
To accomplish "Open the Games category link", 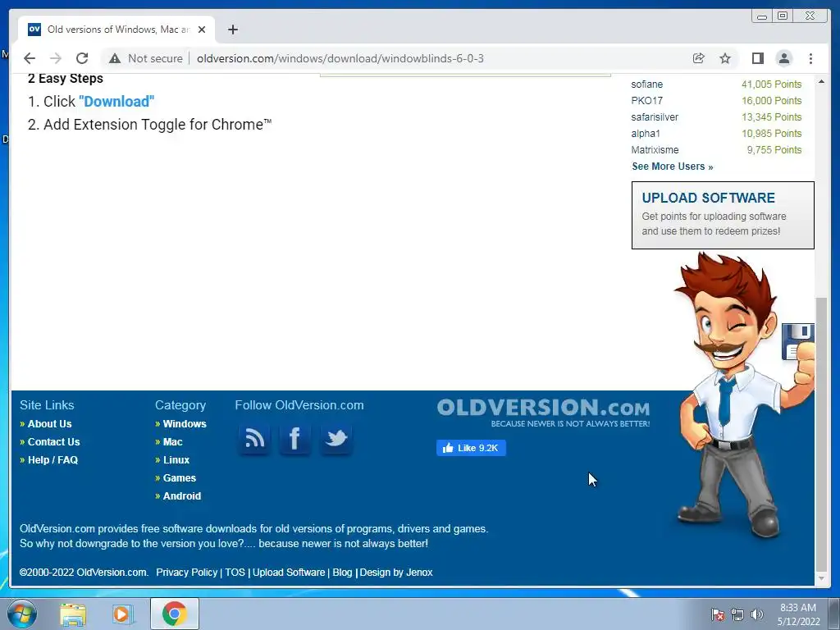I will [180, 478].
